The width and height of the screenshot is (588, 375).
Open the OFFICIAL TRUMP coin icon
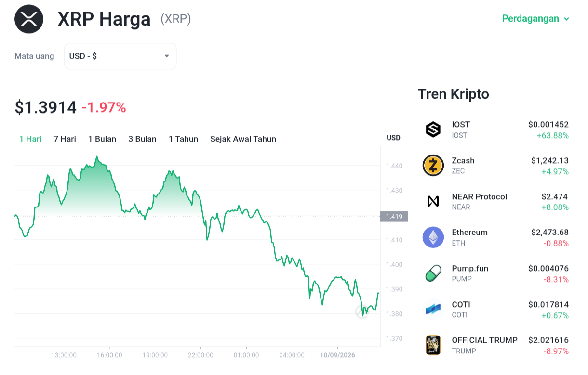pos(433,345)
